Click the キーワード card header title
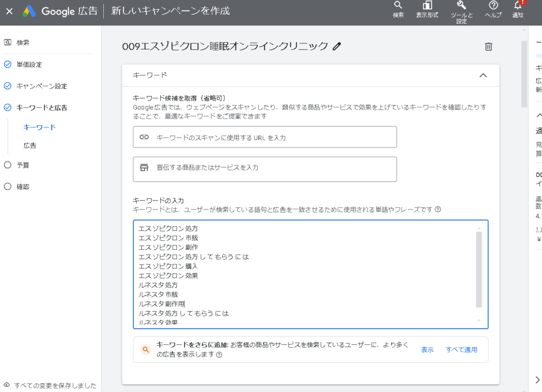 coord(150,75)
